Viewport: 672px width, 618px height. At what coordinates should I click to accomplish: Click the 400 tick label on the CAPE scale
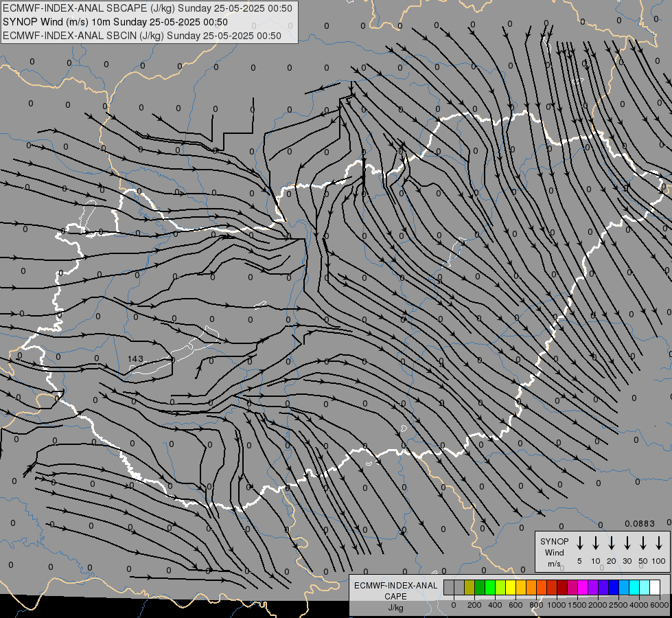(x=495, y=605)
